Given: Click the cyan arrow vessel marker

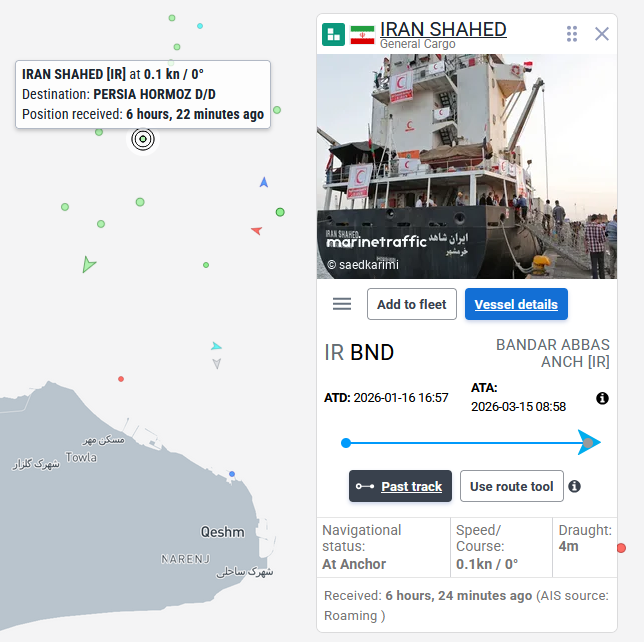Looking at the screenshot, I should 216,346.
